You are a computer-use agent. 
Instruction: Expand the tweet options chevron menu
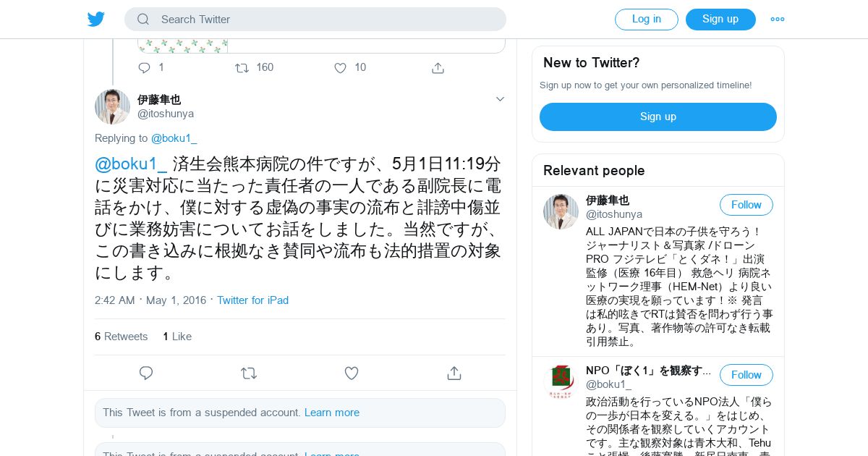pyautogui.click(x=500, y=99)
